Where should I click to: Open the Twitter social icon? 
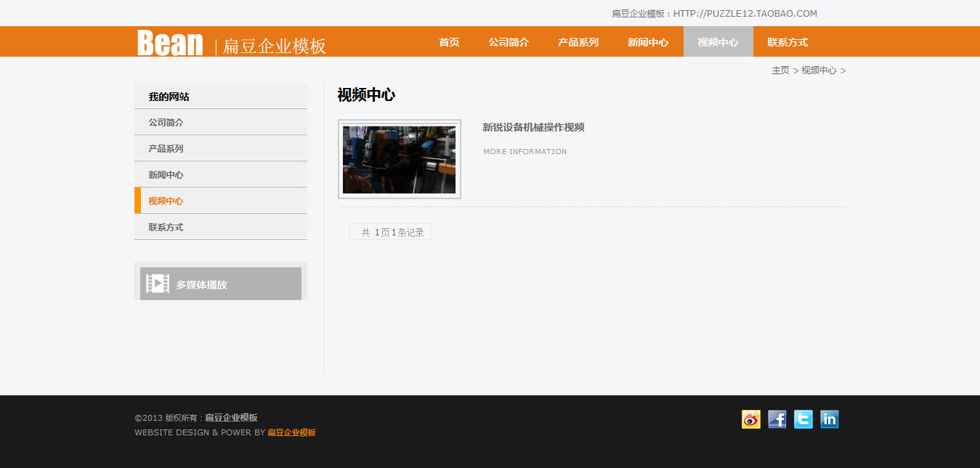tap(803, 419)
